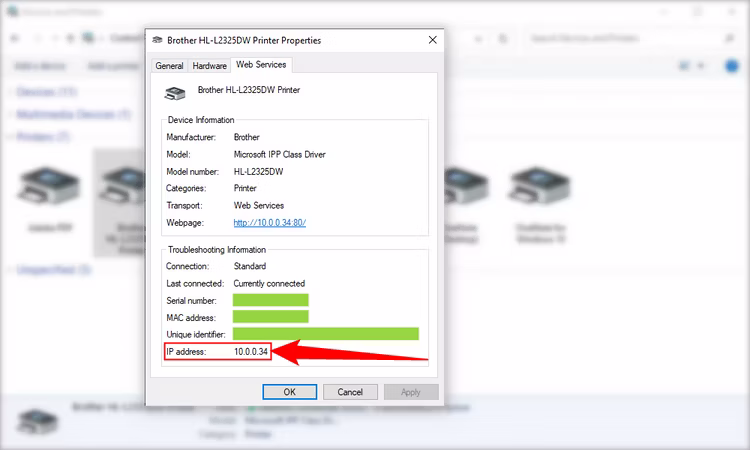Click the Devices and Printers window title icon

[13, 11]
